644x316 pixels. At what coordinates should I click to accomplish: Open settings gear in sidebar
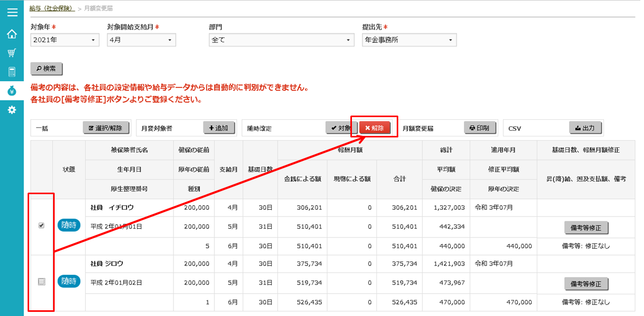click(x=11, y=110)
